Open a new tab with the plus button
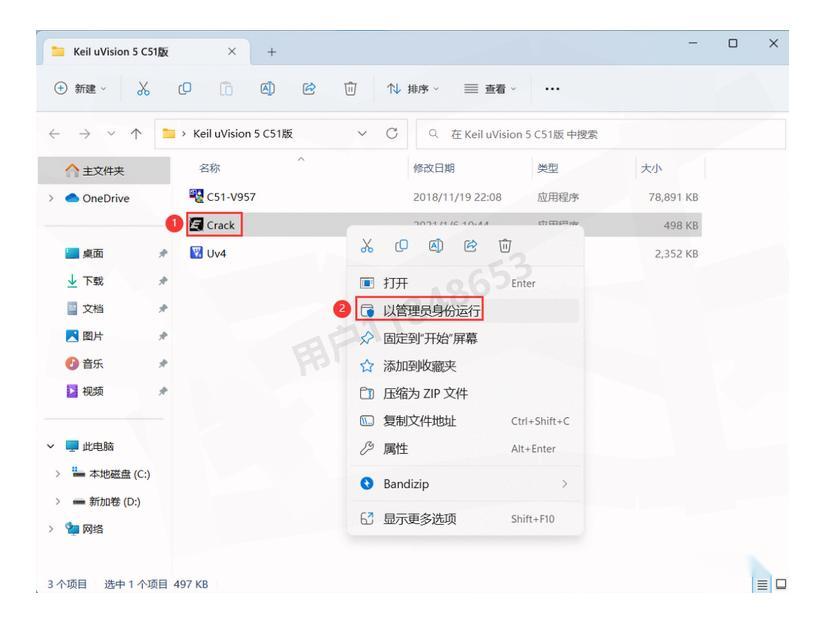This screenshot has width=825, height=623. [x=271, y=52]
